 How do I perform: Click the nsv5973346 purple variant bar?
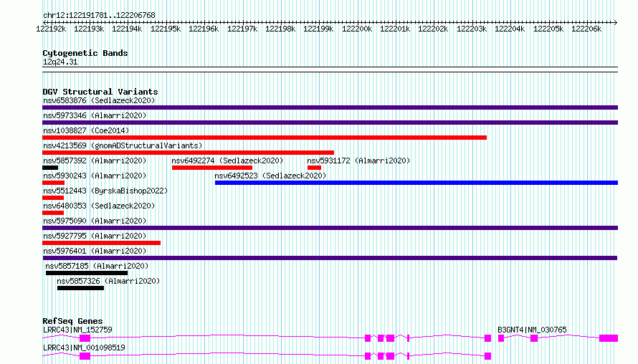(x=330, y=123)
